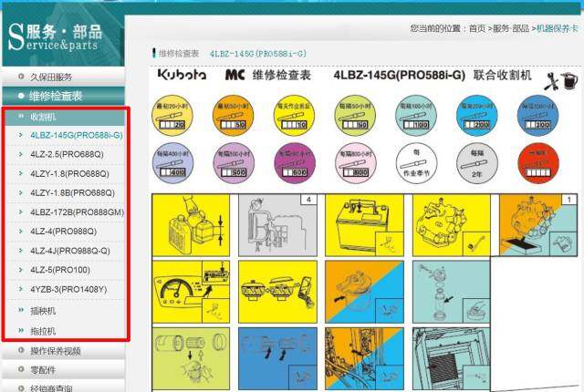The height and width of the screenshot is (392, 584).
Task: Click the lime every-50-hours interval icon
Action: [x=355, y=115]
